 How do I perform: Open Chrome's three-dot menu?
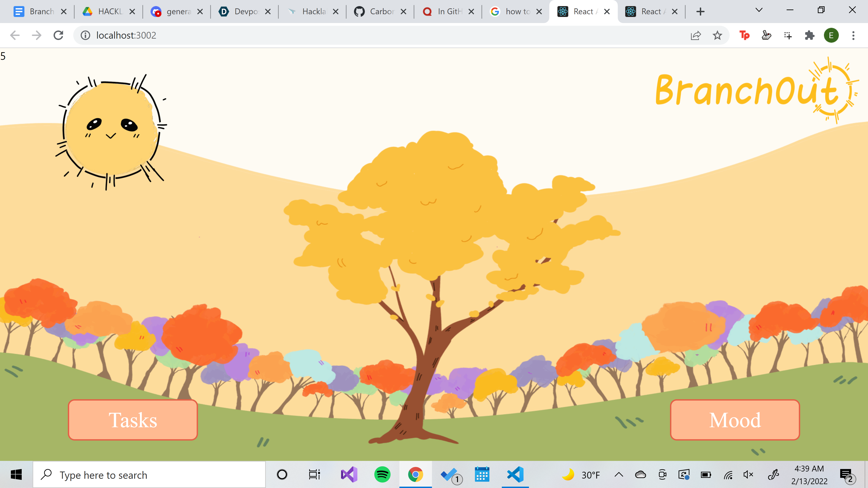(853, 35)
